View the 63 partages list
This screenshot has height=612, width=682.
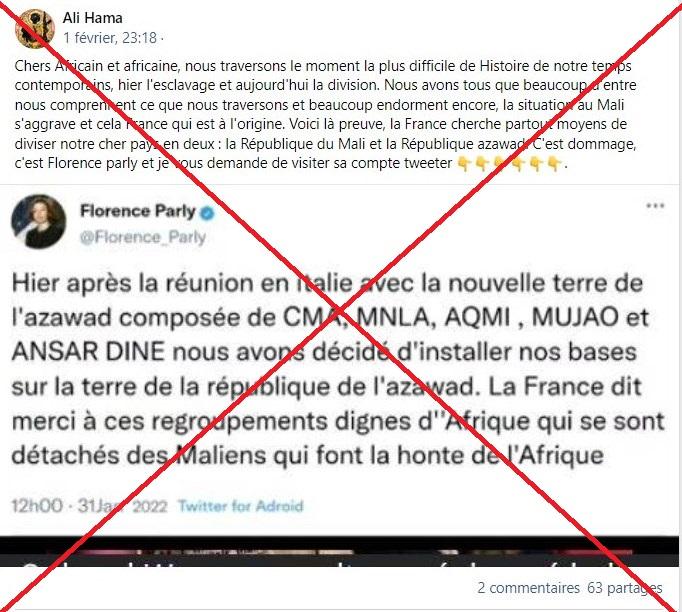click(625, 588)
